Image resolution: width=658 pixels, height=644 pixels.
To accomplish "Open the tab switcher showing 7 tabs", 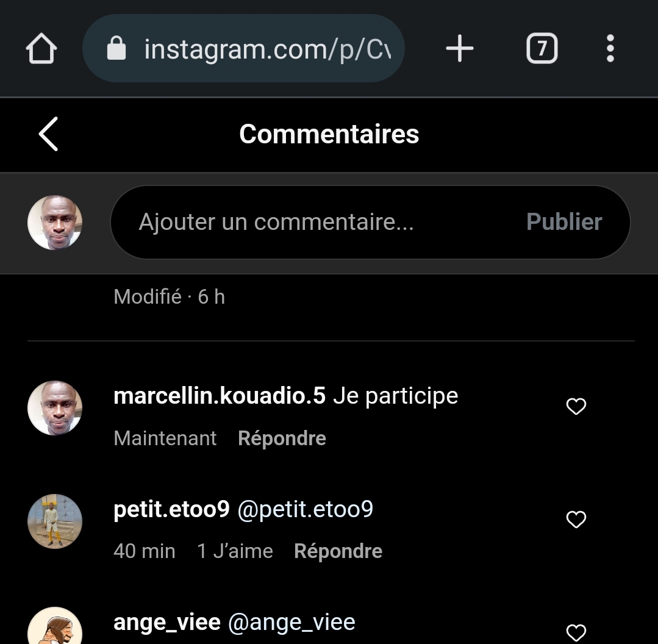I will [542, 49].
